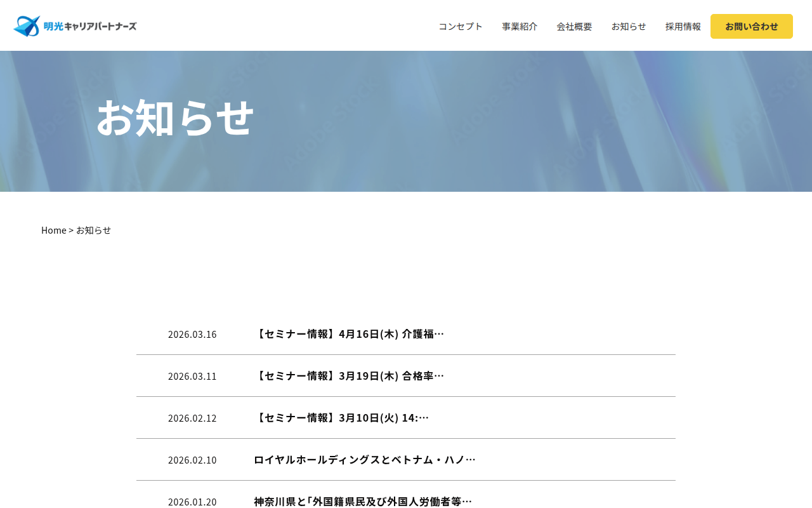Viewport: 812px width, 508px height.
Task: Open the 4月16日(木) 介護福… seminar news
Action: coord(349,334)
